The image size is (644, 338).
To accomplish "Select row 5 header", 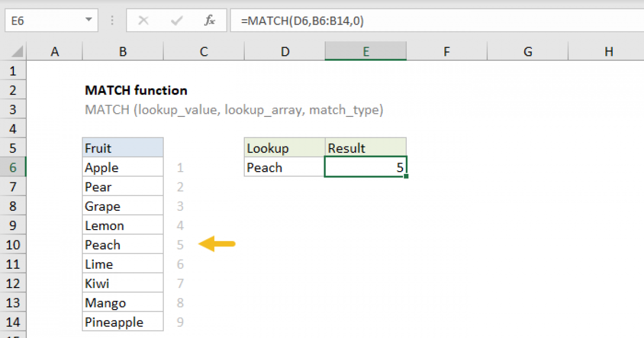I will pyautogui.click(x=13, y=148).
